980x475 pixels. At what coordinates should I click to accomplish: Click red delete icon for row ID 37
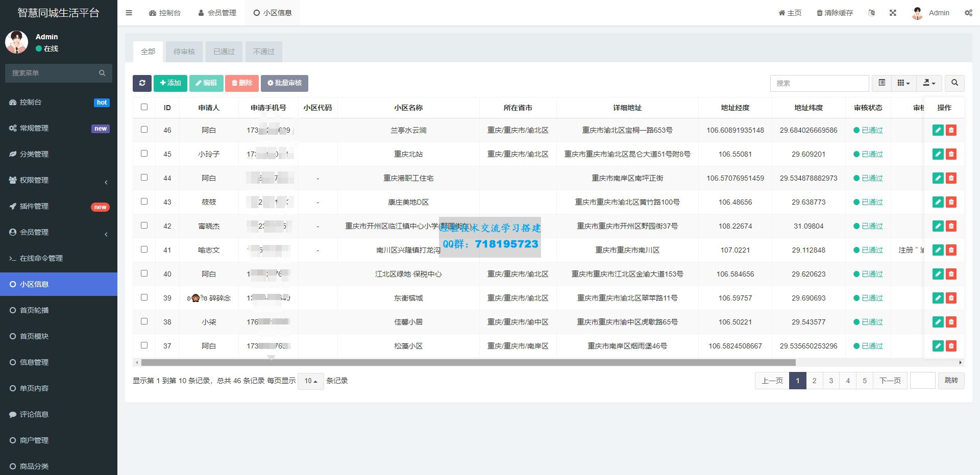coord(951,346)
